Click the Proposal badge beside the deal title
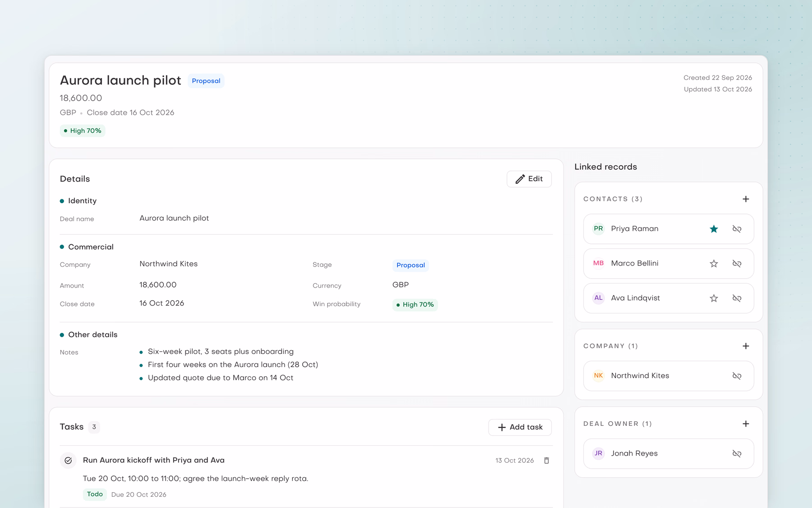The height and width of the screenshot is (508, 812). [x=206, y=81]
